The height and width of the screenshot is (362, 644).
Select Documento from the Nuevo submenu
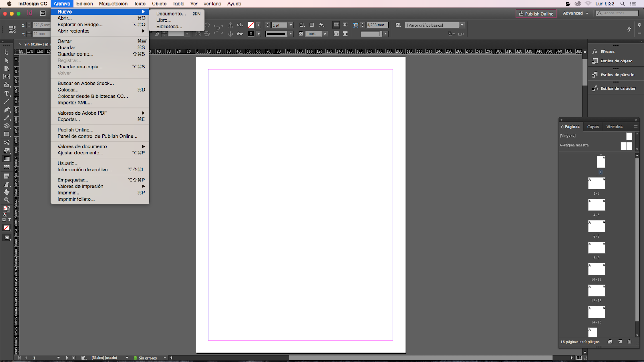(171, 13)
